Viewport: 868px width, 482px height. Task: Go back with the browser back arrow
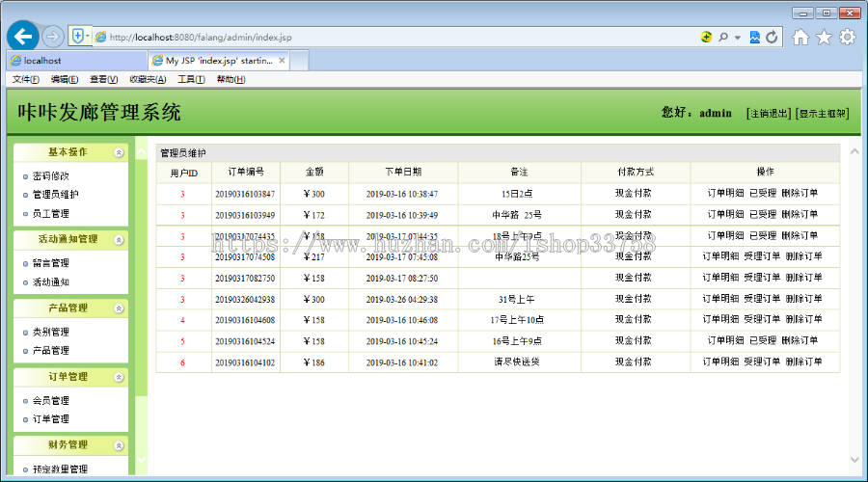23,37
